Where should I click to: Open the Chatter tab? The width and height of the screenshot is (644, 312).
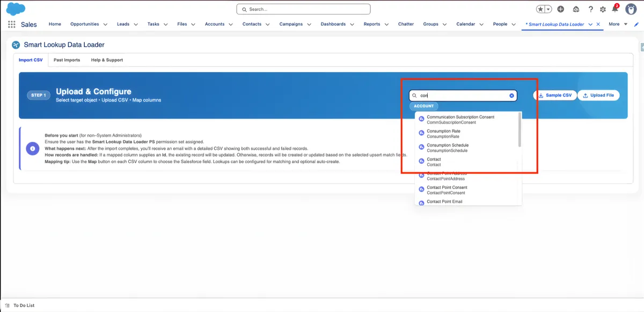click(406, 24)
